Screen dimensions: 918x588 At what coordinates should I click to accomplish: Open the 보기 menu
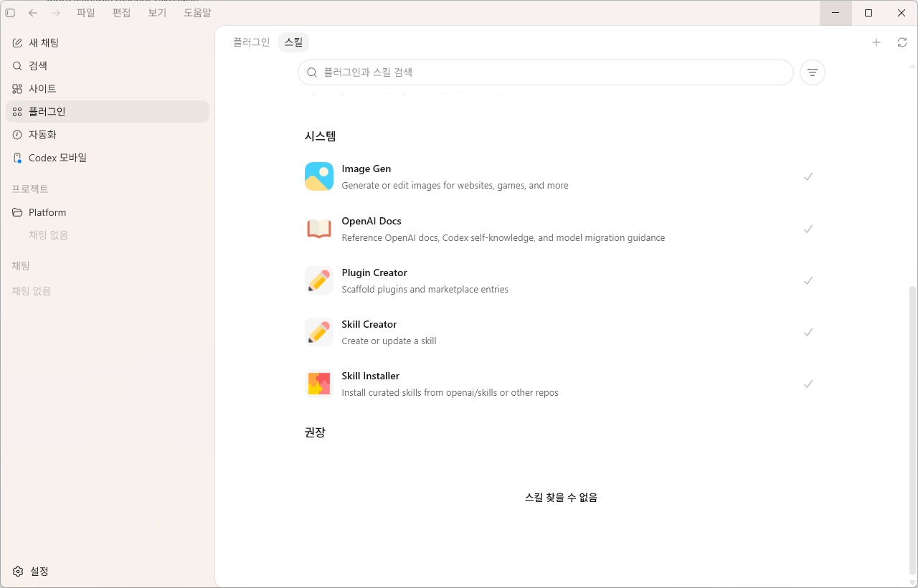point(157,13)
